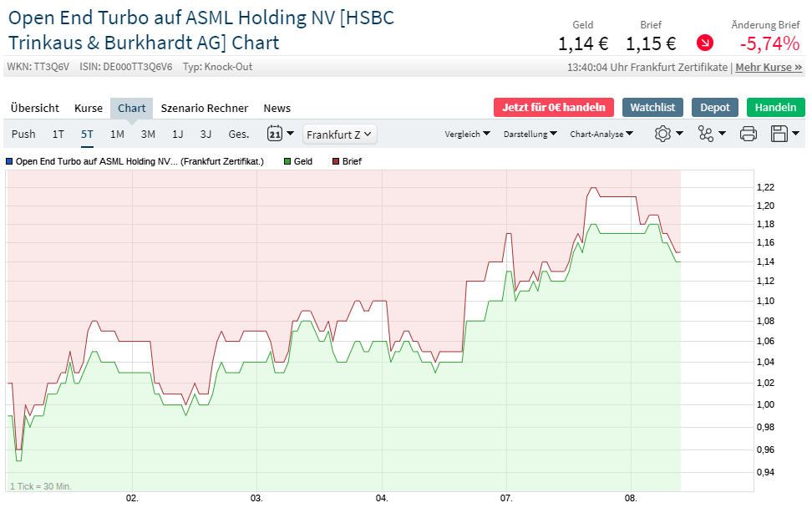Click the WKN: TT3Q6V text
This screenshot has width=812, height=518.
coord(38,67)
